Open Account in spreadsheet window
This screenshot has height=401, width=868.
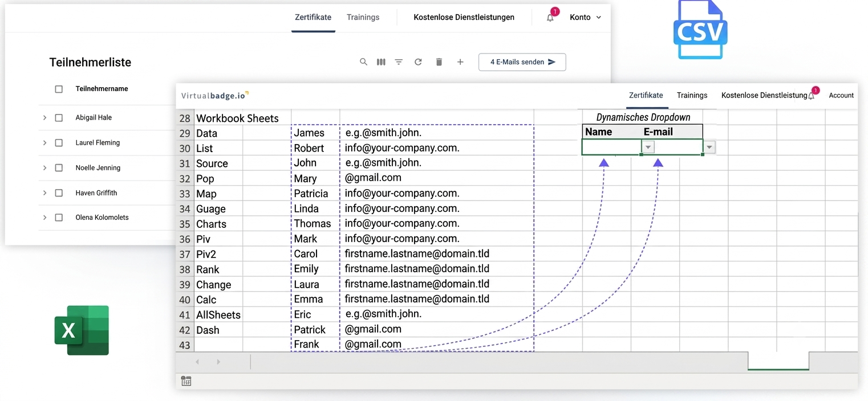click(841, 96)
